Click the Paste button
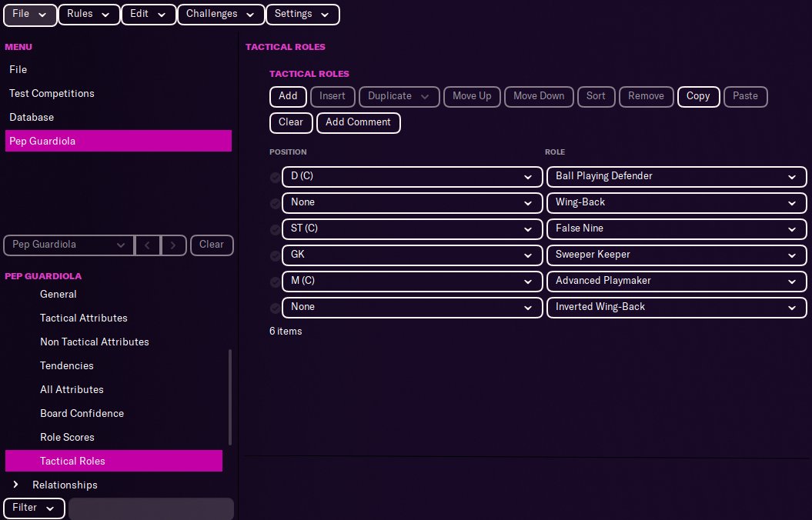Screen dimensions: 812x520 [x=745, y=96]
